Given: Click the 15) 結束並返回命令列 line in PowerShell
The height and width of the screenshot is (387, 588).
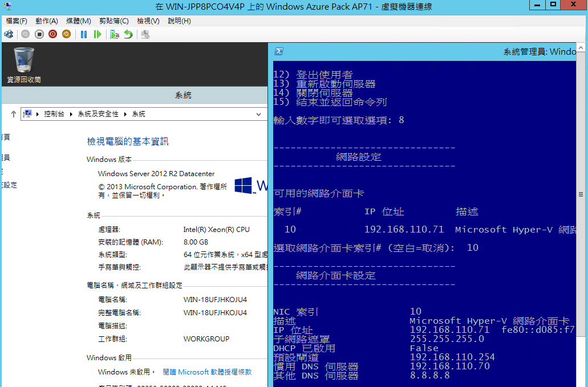Looking at the screenshot, I should pos(330,102).
